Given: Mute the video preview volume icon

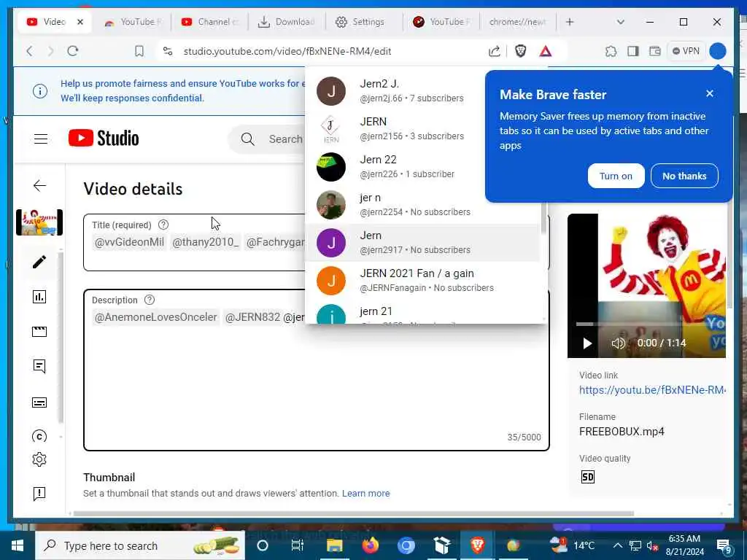Looking at the screenshot, I should pos(618,343).
